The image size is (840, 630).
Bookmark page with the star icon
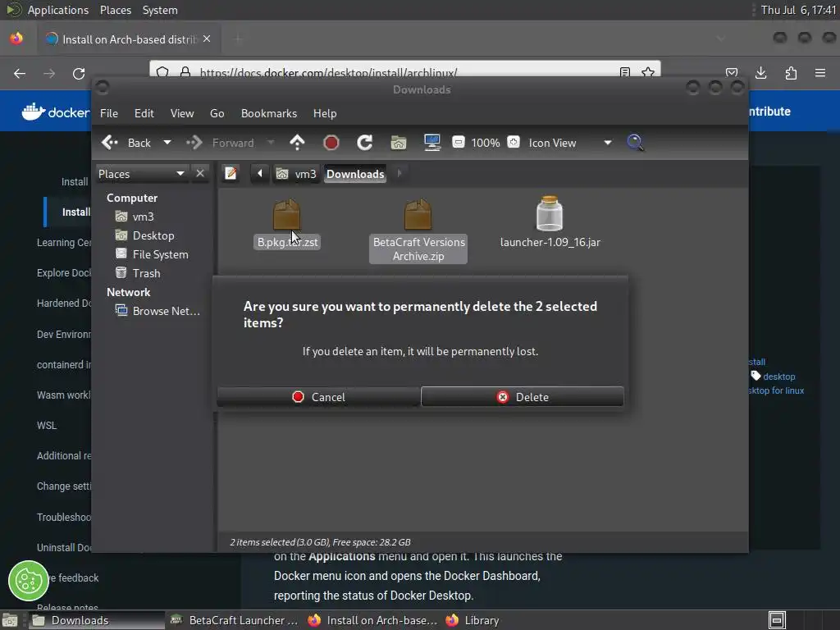click(648, 72)
